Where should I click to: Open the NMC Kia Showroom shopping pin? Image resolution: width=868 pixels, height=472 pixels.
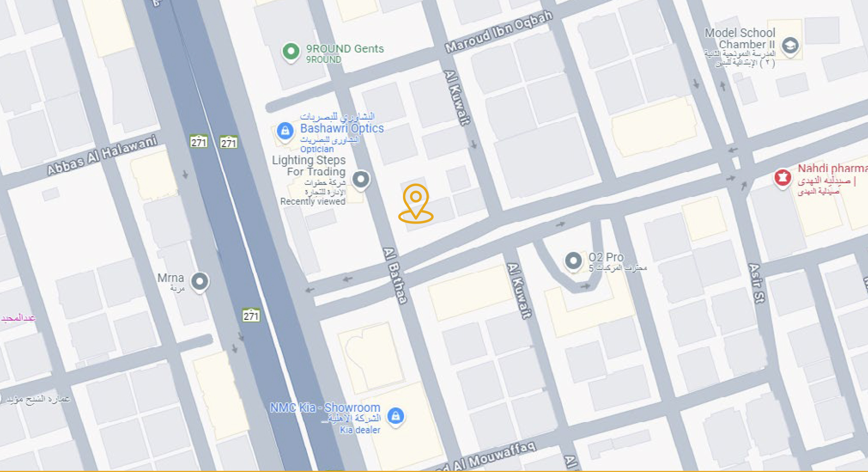[x=396, y=417]
